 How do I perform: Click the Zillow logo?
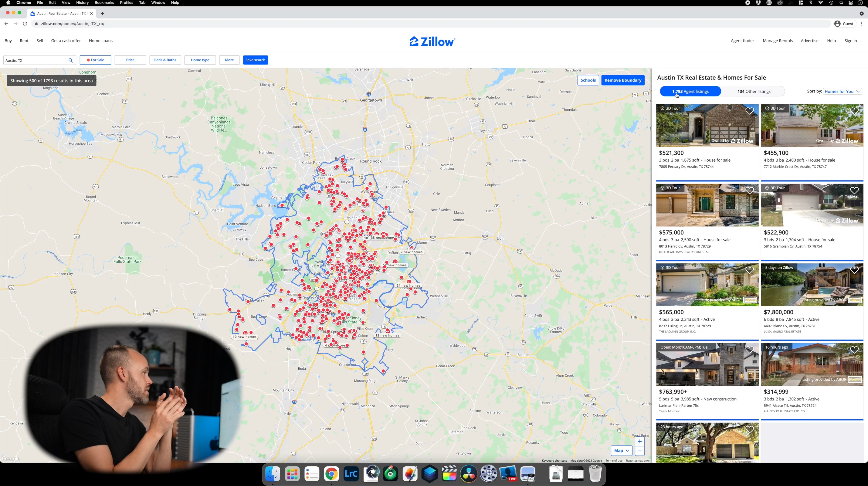point(432,41)
